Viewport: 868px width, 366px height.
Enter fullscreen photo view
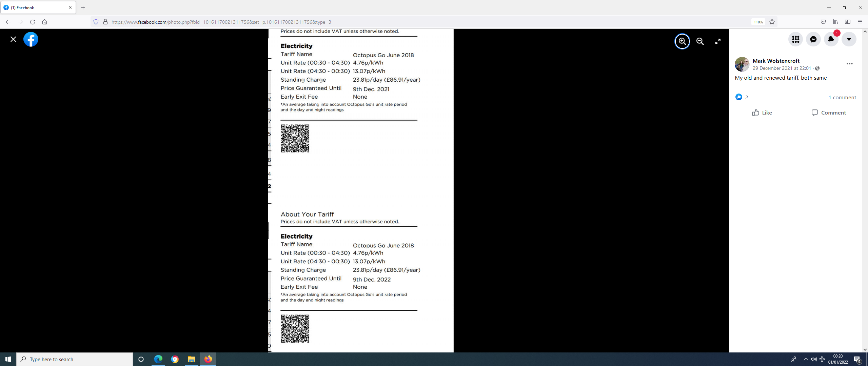pos(718,41)
